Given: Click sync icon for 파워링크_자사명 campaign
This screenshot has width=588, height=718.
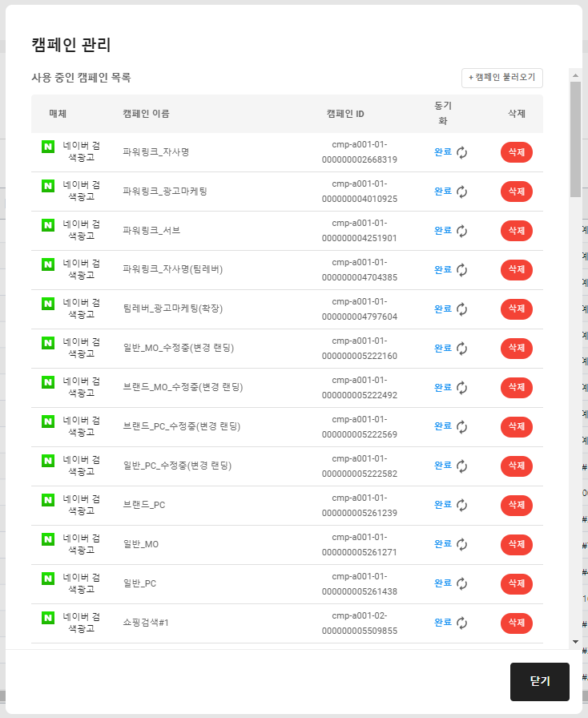Looking at the screenshot, I should point(461,152).
